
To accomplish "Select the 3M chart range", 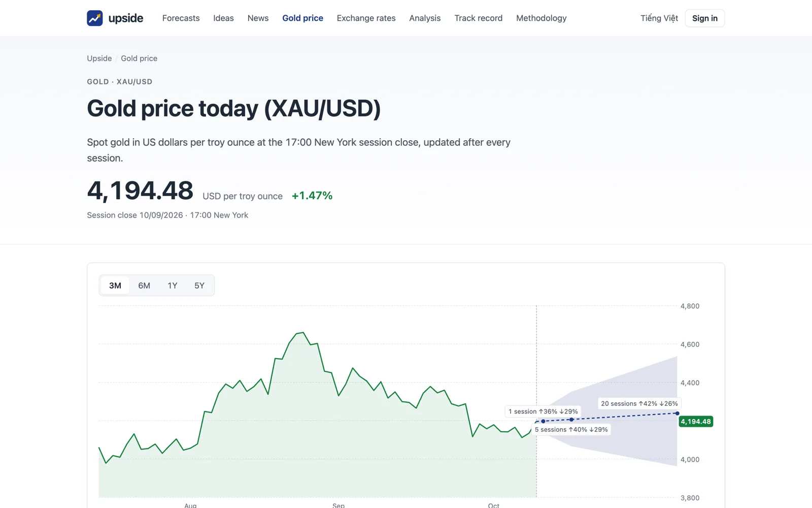I will 115,285.
